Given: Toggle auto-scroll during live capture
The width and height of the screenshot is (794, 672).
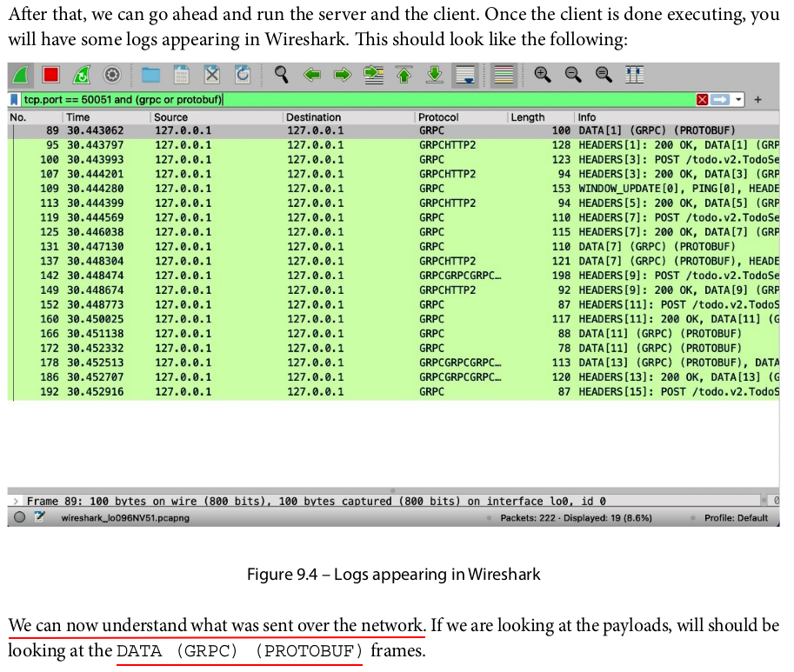Looking at the screenshot, I should pyautogui.click(x=465, y=76).
